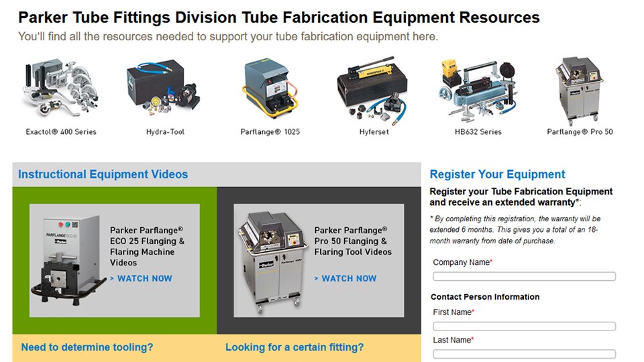
Task: Select the Hyferset caption link
Action: (374, 132)
